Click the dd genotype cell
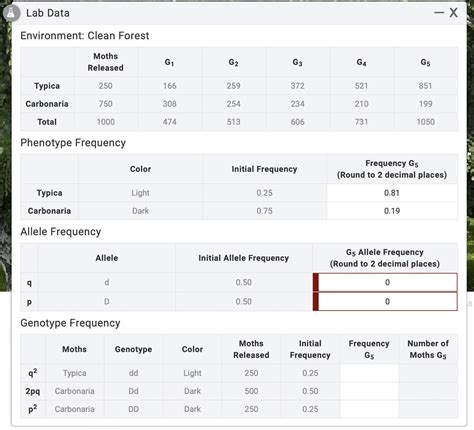474x430 pixels. (133, 373)
